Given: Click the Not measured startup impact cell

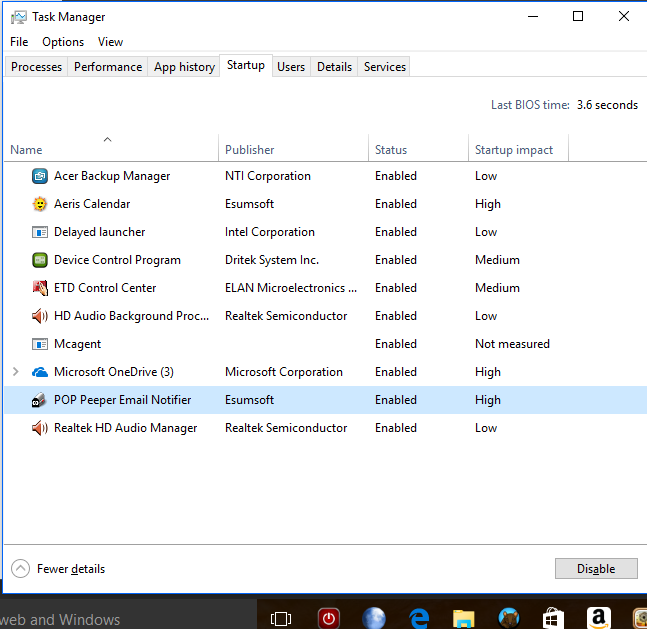Looking at the screenshot, I should [512, 344].
